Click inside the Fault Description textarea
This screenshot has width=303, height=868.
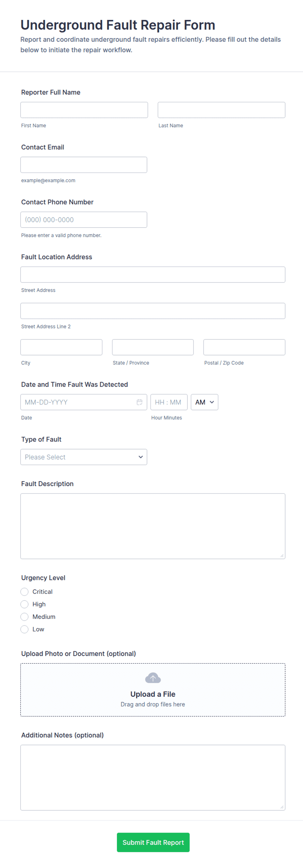(x=153, y=526)
